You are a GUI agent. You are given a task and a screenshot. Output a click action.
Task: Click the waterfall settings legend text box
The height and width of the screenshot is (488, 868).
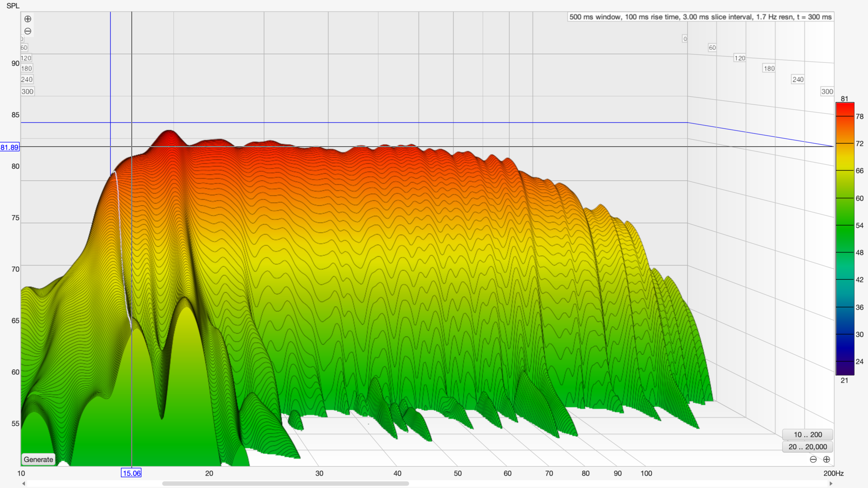(700, 17)
